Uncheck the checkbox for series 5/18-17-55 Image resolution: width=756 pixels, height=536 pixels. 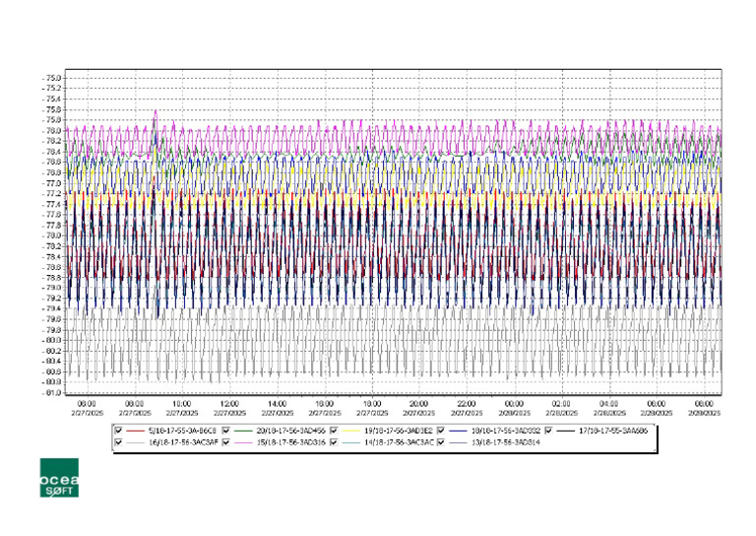(x=118, y=431)
